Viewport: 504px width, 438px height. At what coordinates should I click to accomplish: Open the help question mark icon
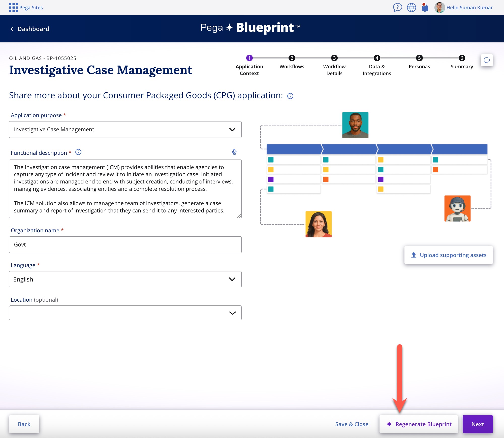pyautogui.click(x=397, y=8)
